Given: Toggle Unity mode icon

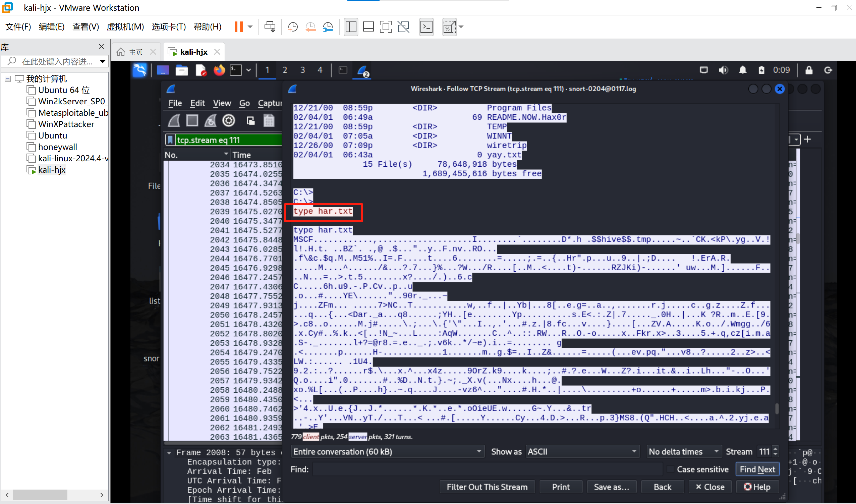Looking at the screenshot, I should pos(403,27).
